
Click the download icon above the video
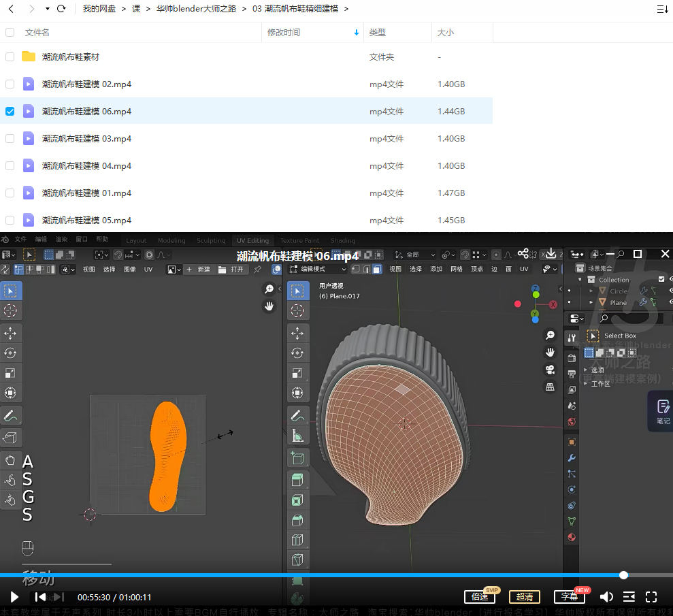pos(551,254)
